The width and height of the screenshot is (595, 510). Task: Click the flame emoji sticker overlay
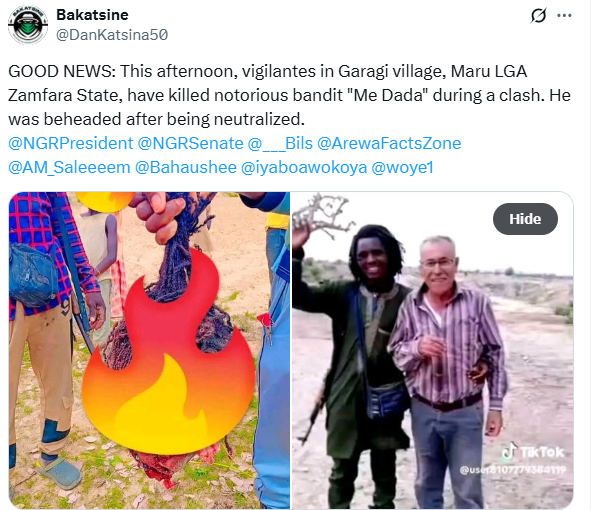point(168,351)
